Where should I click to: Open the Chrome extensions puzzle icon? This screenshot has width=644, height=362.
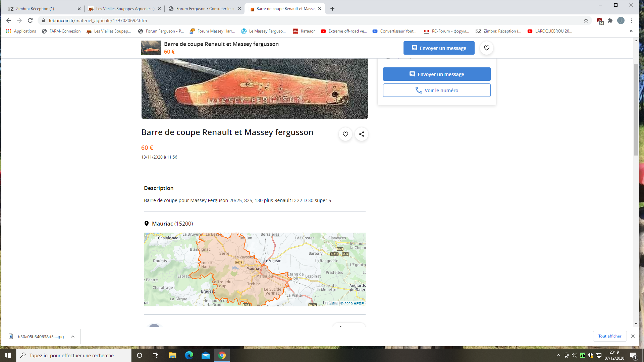coord(610,20)
